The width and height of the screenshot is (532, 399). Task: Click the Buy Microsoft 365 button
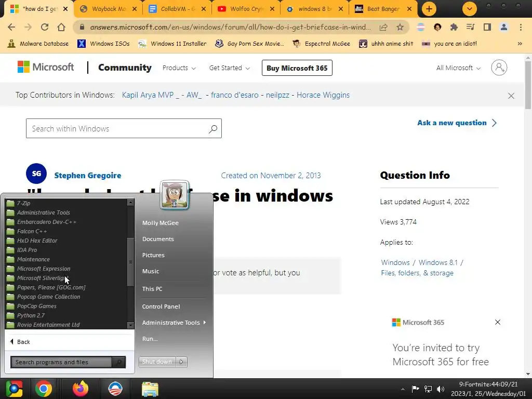pyautogui.click(x=297, y=68)
